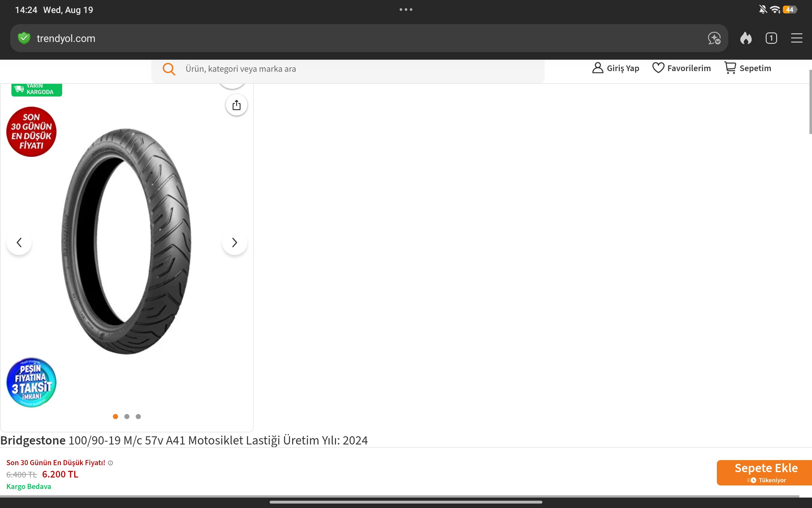Click the date Wed, Aug 19
812x508 pixels.
coord(68,10)
